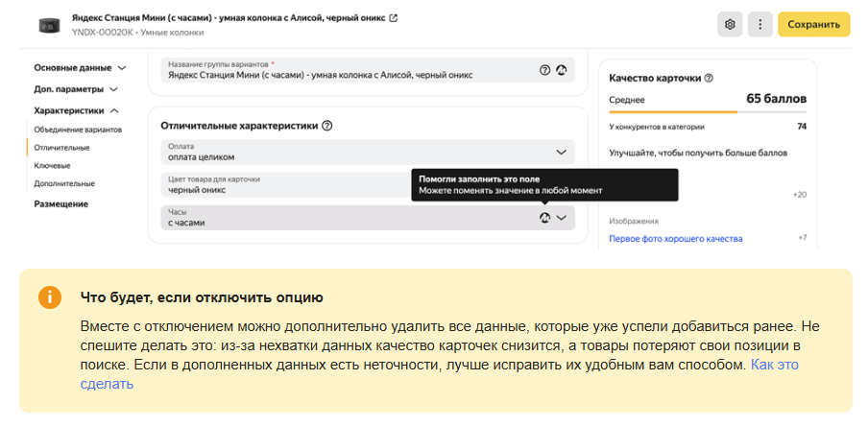Open the Часы dropdown chevron
Viewport: 868px width, 427px height.
tap(562, 218)
